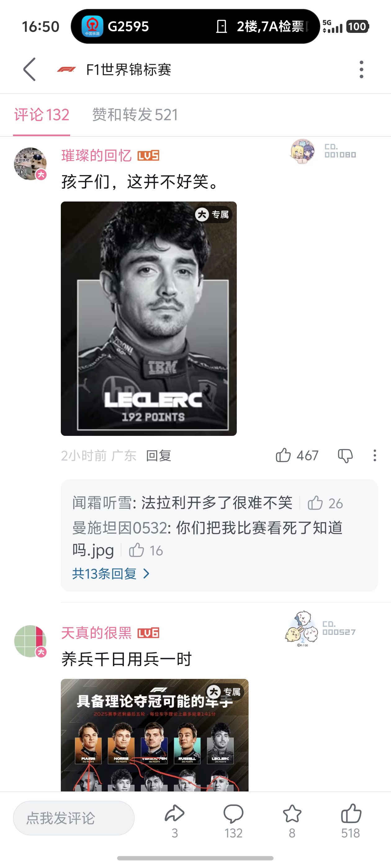Open 天真的很黑 user profile name

[x=97, y=633]
